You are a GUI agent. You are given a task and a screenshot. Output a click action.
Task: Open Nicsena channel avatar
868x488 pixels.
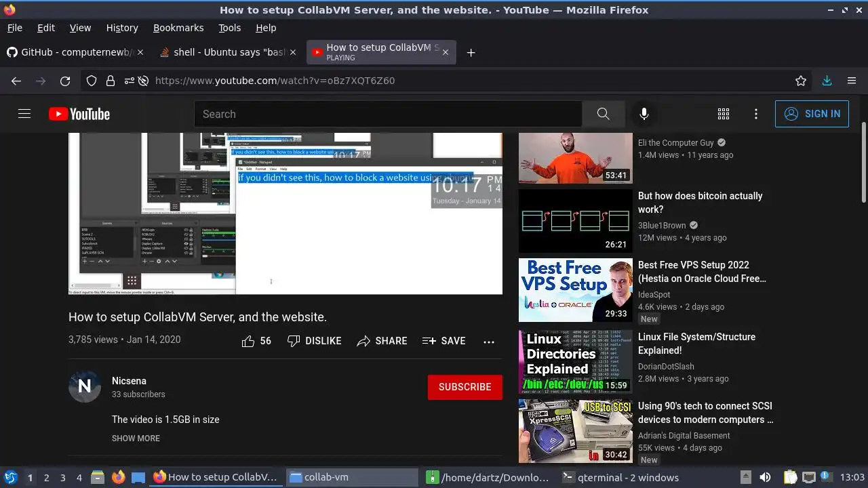[x=85, y=386]
